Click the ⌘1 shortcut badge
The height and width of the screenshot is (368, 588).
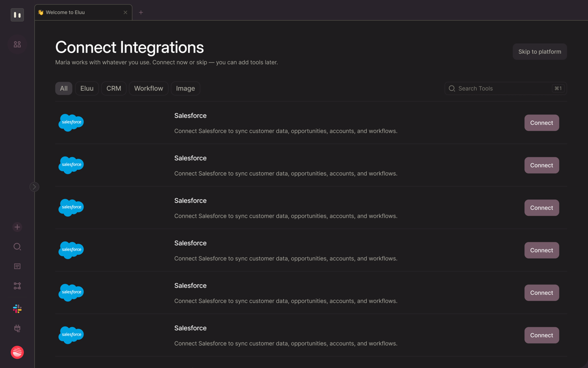(x=558, y=88)
